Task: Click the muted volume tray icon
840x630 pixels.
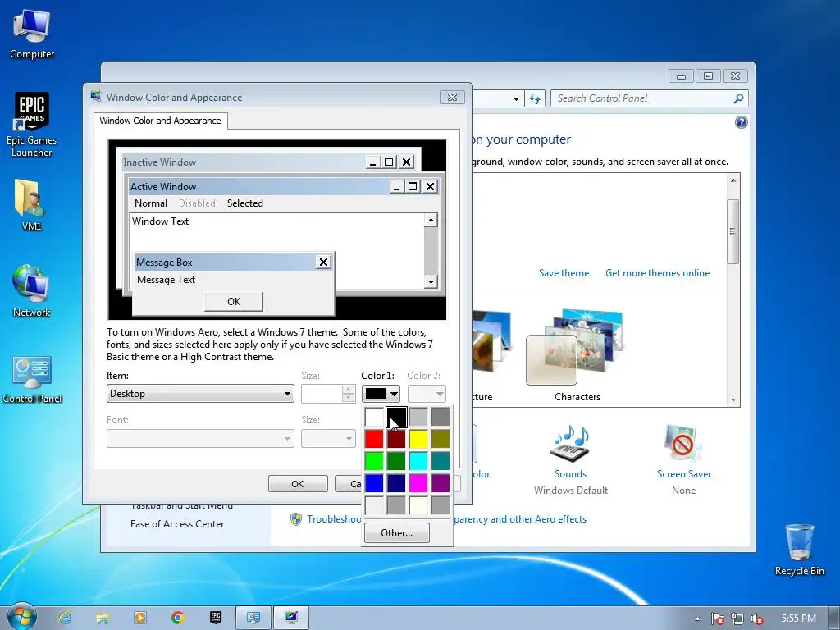Action: 756,619
